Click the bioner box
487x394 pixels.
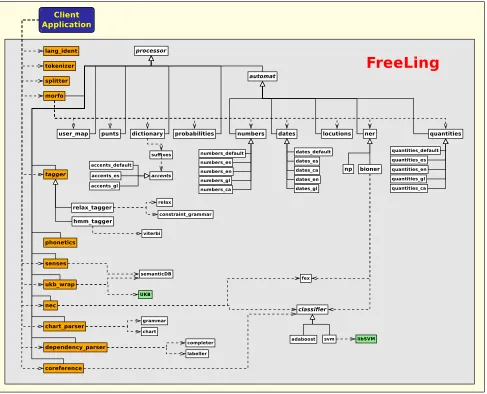click(x=370, y=169)
